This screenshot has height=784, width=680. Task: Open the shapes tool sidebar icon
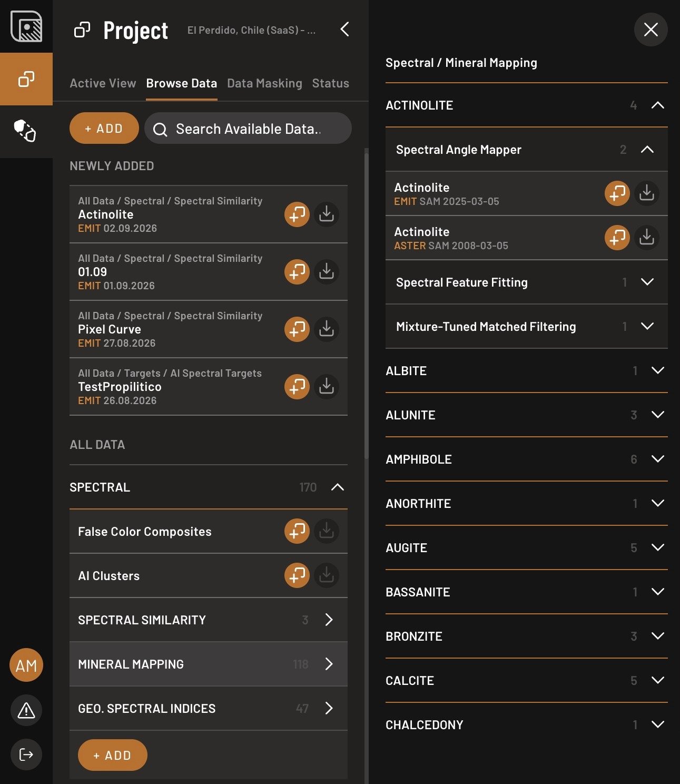[x=25, y=131]
